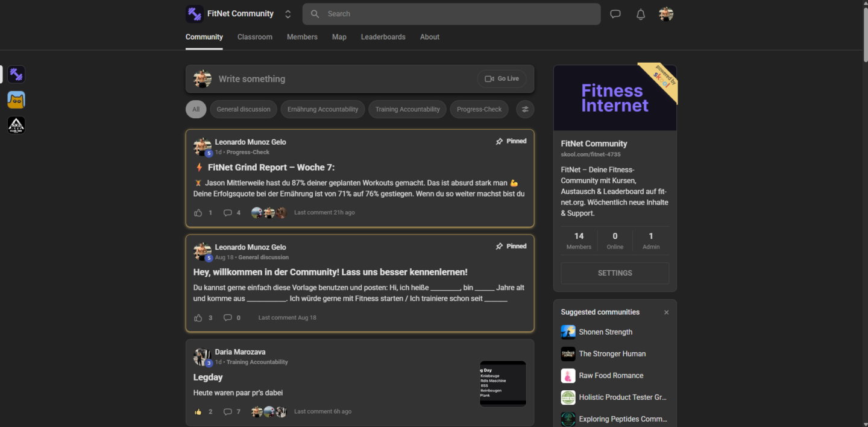Image resolution: width=868 pixels, height=427 pixels.
Task: Expand the FitNet Community switcher arrows
Action: [x=288, y=14]
